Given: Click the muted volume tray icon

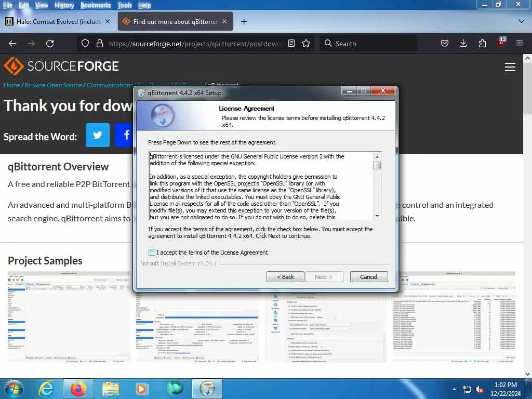Looking at the screenshot, I should [x=480, y=390].
